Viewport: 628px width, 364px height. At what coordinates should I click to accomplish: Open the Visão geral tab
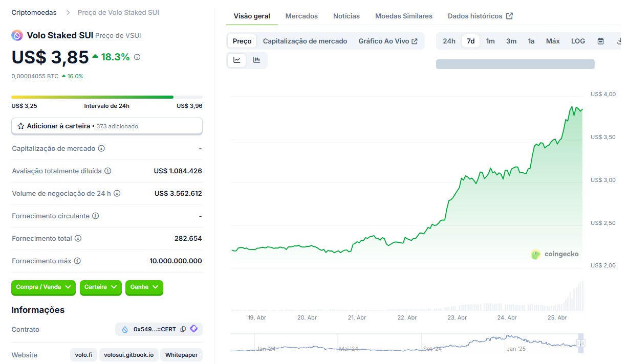pyautogui.click(x=252, y=16)
